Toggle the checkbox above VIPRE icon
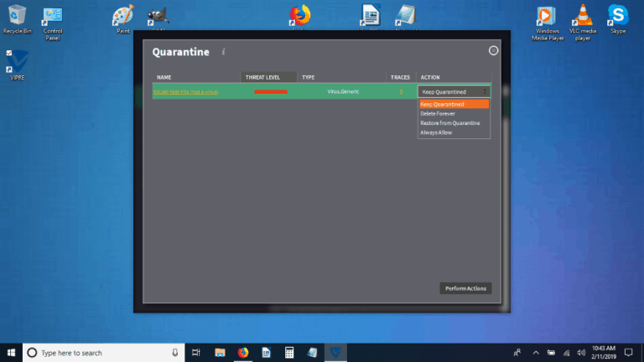This screenshot has width=644, height=362. [x=9, y=53]
